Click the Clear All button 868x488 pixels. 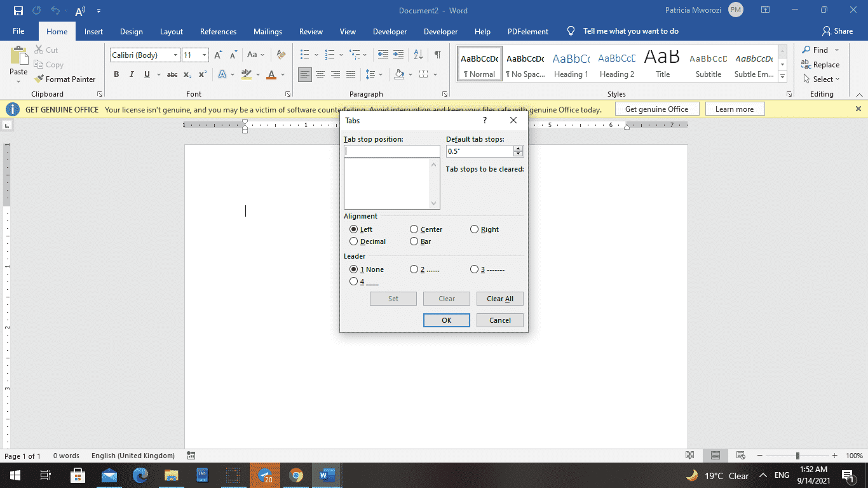499,298
